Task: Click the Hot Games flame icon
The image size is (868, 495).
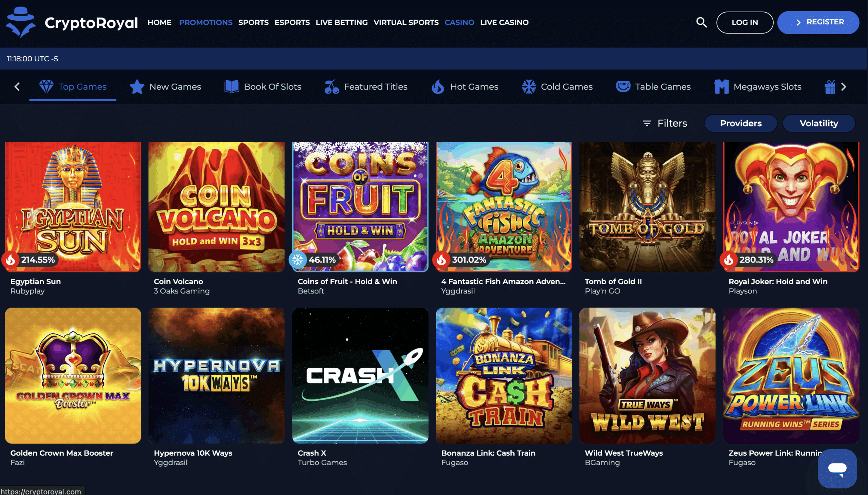Action: coord(438,86)
